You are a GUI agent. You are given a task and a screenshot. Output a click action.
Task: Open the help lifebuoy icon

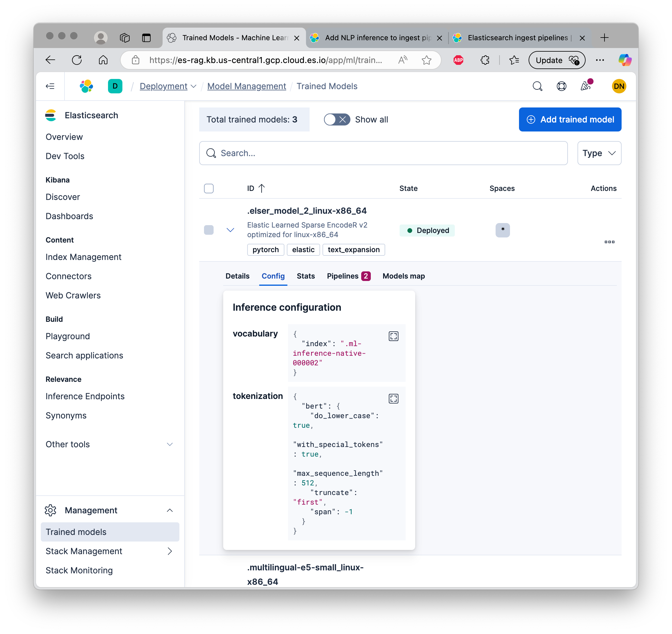(561, 86)
